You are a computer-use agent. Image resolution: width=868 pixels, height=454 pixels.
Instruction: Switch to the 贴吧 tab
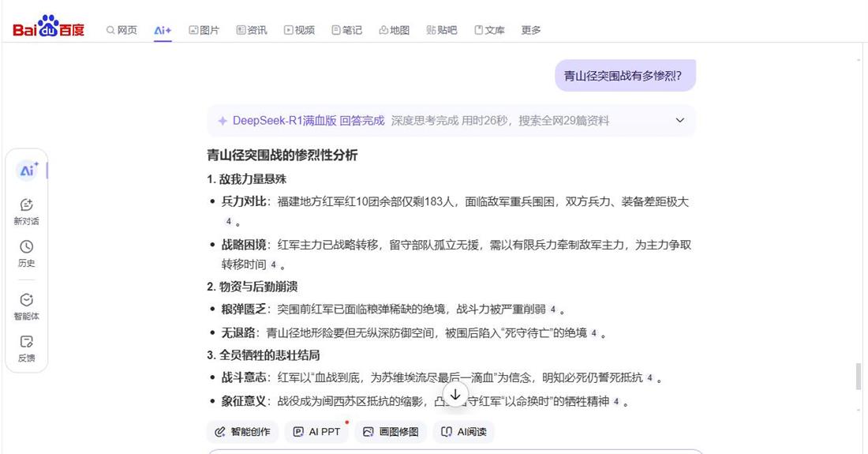[442, 30]
